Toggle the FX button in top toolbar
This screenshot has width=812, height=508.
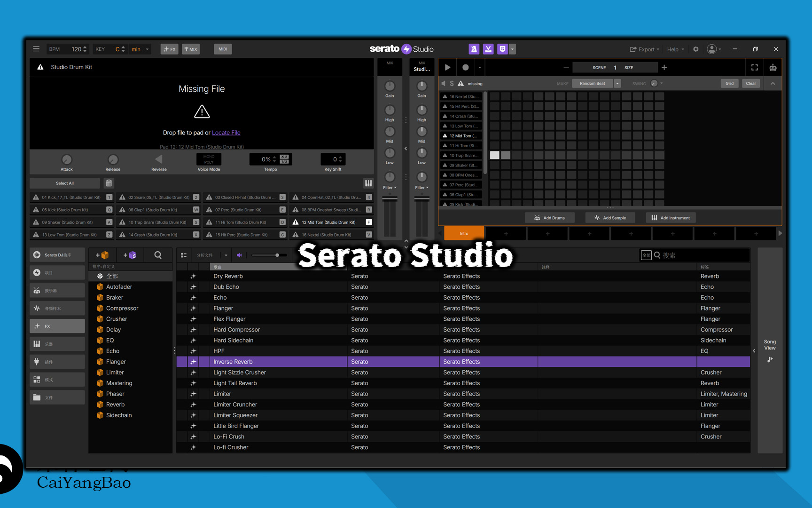pos(169,49)
